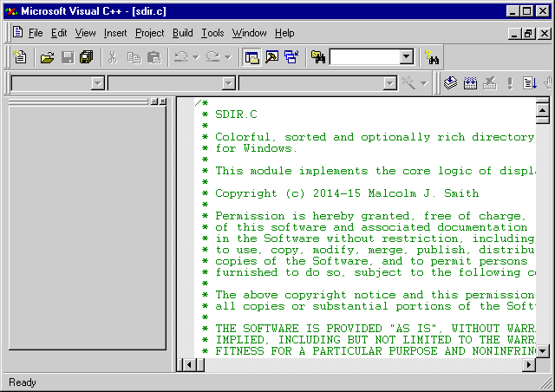Click the Redo arrow icon
This screenshot has height=392, width=555.
coord(212,57)
